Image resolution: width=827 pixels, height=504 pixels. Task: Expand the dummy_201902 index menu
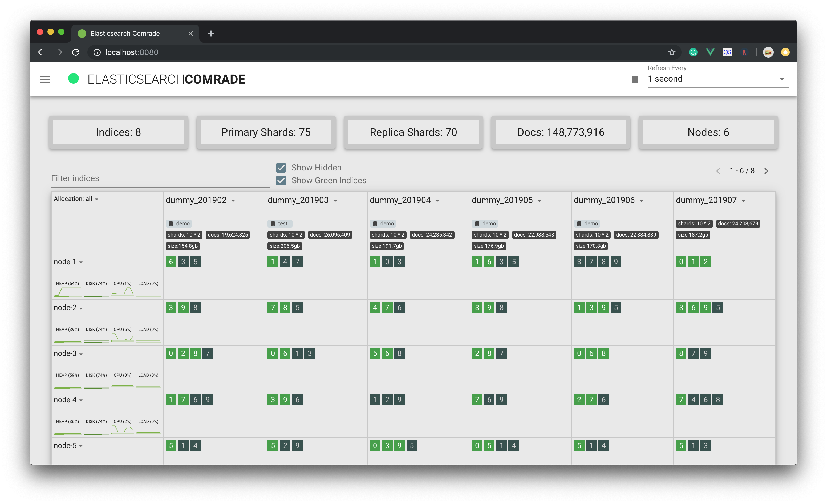[x=233, y=201]
